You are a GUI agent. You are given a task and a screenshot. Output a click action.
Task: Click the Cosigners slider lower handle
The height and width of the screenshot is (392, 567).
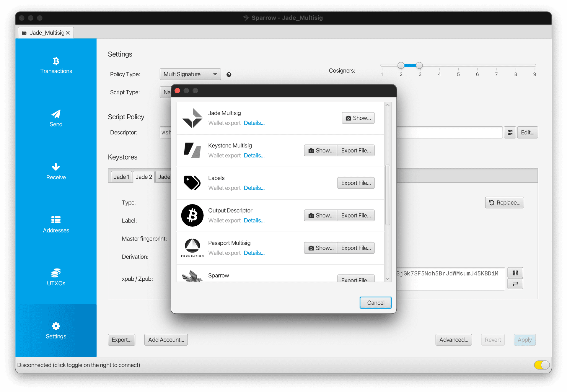click(x=401, y=65)
